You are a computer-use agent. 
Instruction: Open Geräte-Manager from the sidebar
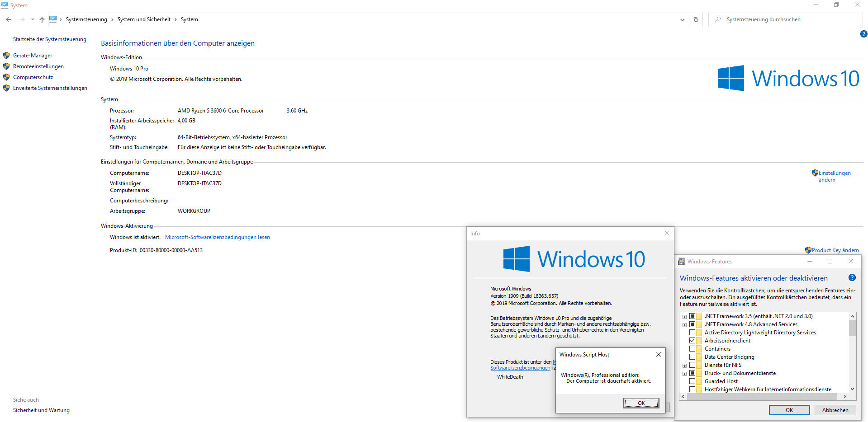tap(33, 56)
